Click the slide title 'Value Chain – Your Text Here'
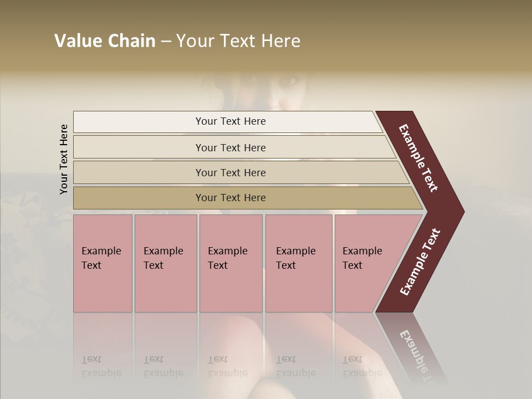 tap(177, 41)
